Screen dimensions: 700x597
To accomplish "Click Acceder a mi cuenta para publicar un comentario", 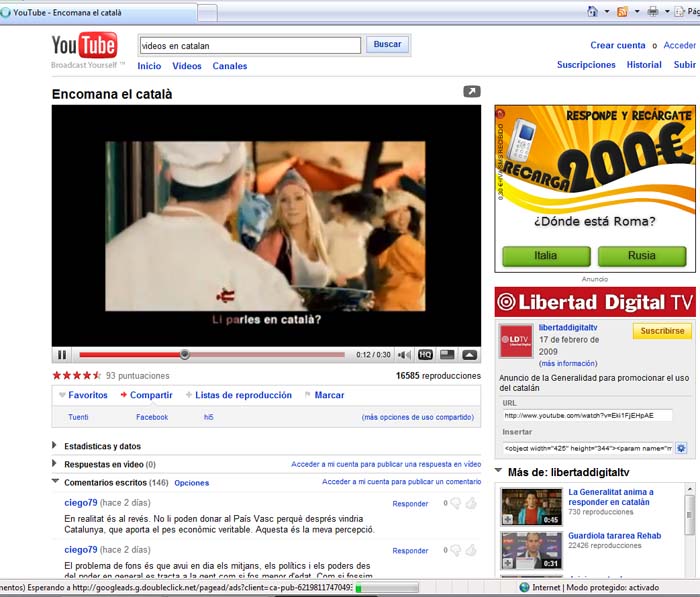I will click(401, 482).
